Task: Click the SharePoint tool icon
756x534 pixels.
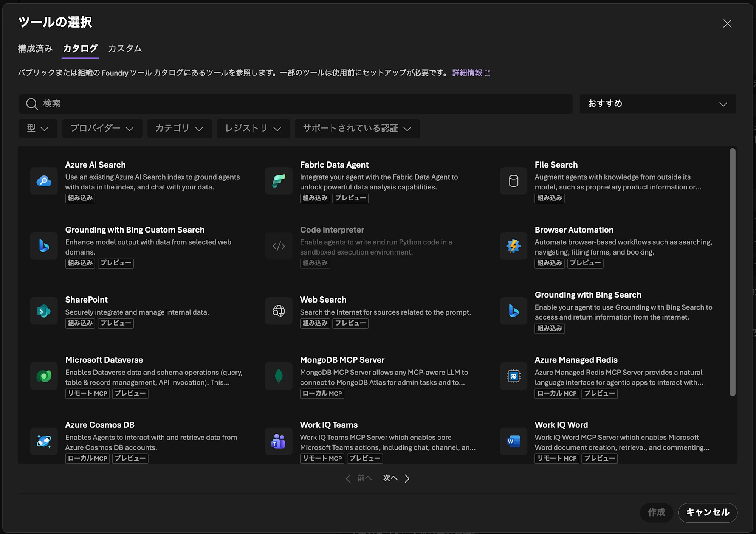Action: [44, 311]
